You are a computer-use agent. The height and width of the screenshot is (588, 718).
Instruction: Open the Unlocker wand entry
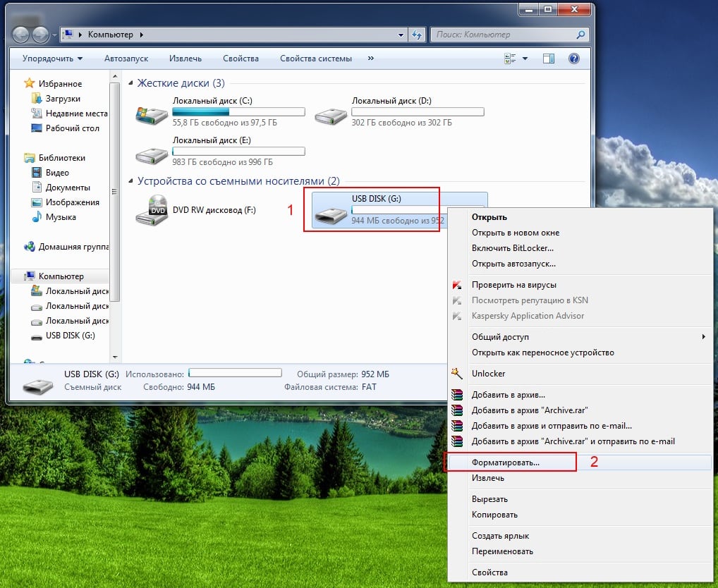click(x=488, y=374)
